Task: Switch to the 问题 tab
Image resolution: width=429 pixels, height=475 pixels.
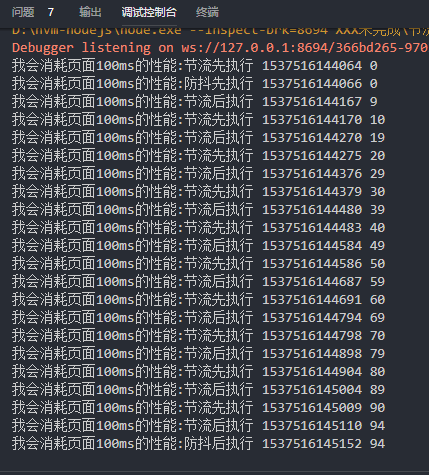Action: pos(23,12)
